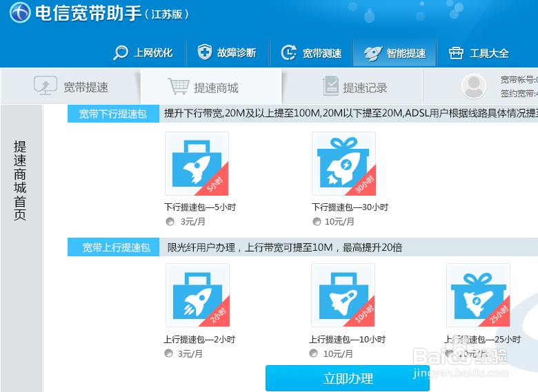Click the shopping cart icon for 提速商城
Image resolution: width=538 pixels, height=392 pixels.
tap(179, 86)
